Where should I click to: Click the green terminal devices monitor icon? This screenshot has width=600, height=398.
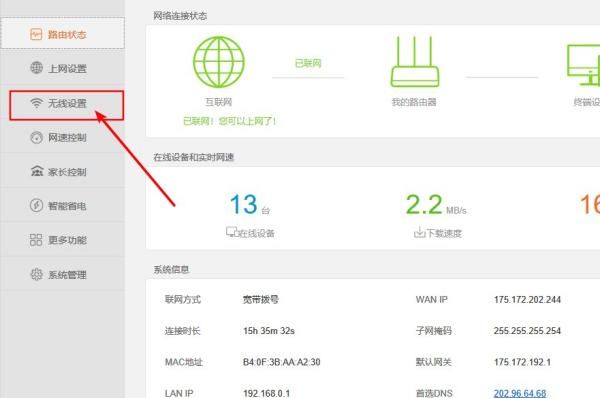coord(584,65)
